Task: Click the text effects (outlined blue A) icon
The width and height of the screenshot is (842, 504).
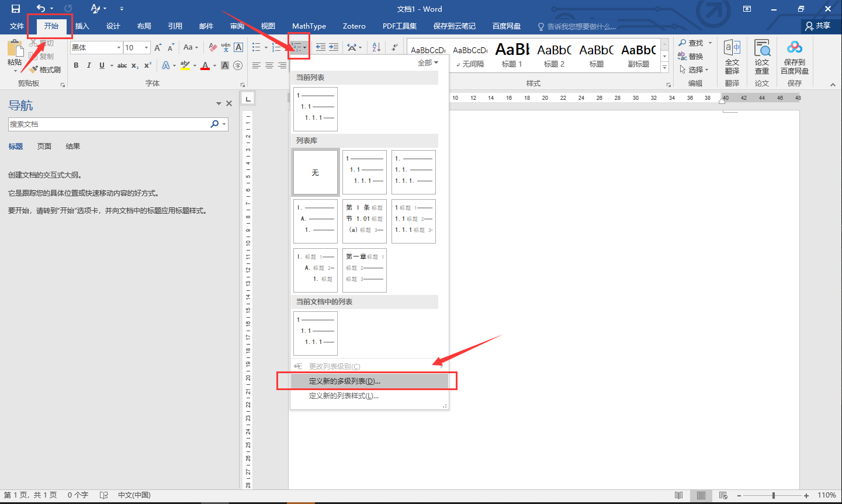Action: [x=166, y=65]
